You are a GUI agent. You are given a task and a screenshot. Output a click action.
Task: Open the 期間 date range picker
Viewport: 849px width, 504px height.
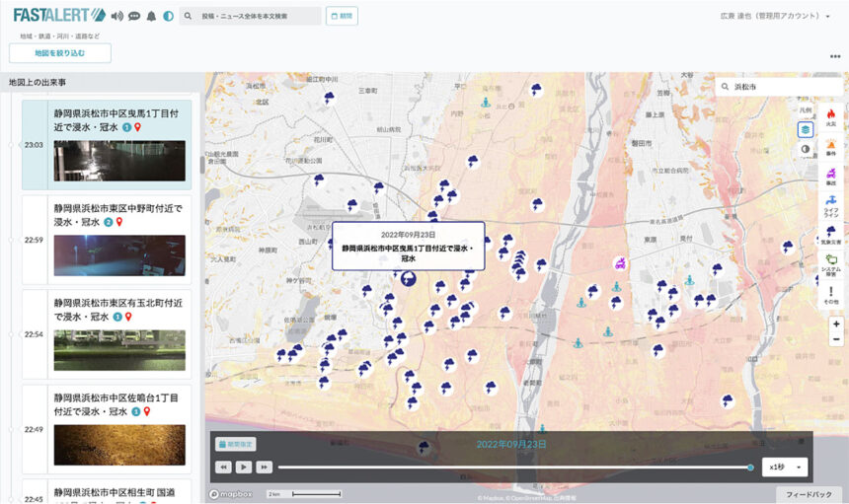(342, 16)
